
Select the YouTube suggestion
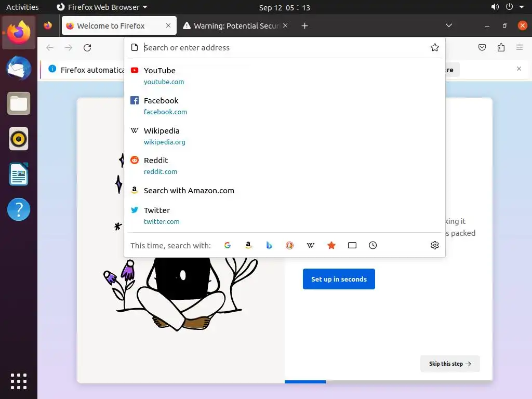coord(284,76)
